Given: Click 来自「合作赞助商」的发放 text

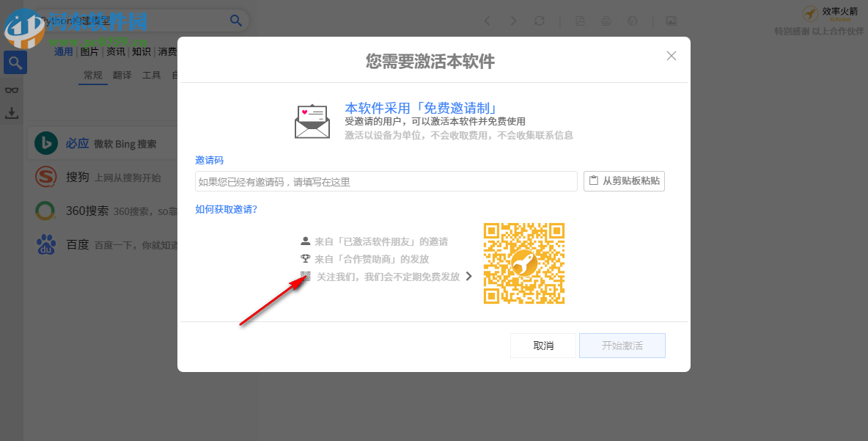Looking at the screenshot, I should pyautogui.click(x=372, y=259).
